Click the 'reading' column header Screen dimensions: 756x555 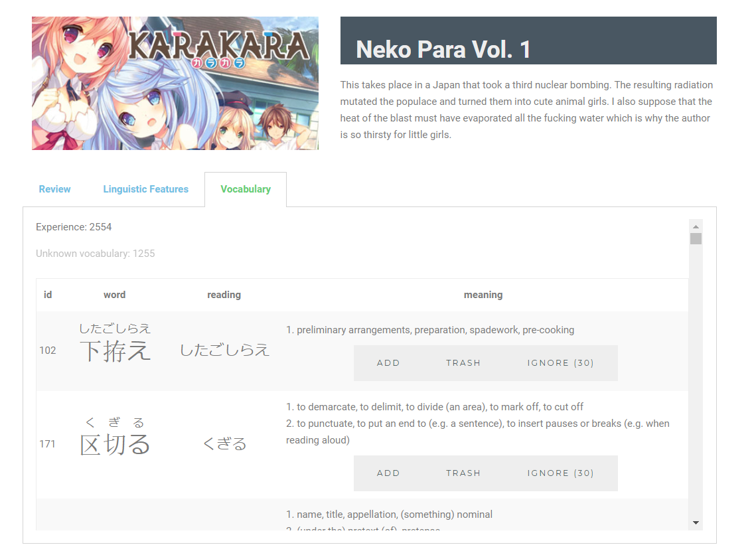224,295
